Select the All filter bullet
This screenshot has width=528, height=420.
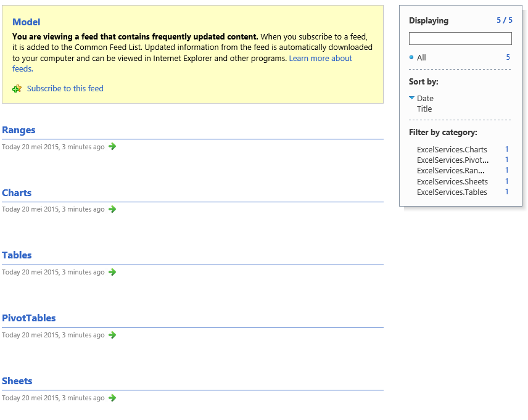[411, 57]
